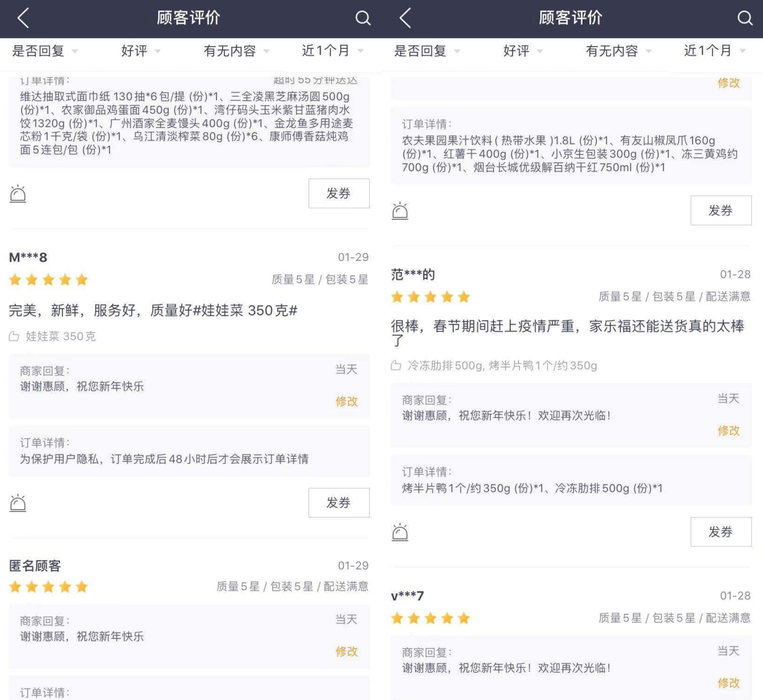This screenshot has height=700, width=763.
Task: Tap the product tag icon before 娃娃菜 350克
Action: [15, 336]
